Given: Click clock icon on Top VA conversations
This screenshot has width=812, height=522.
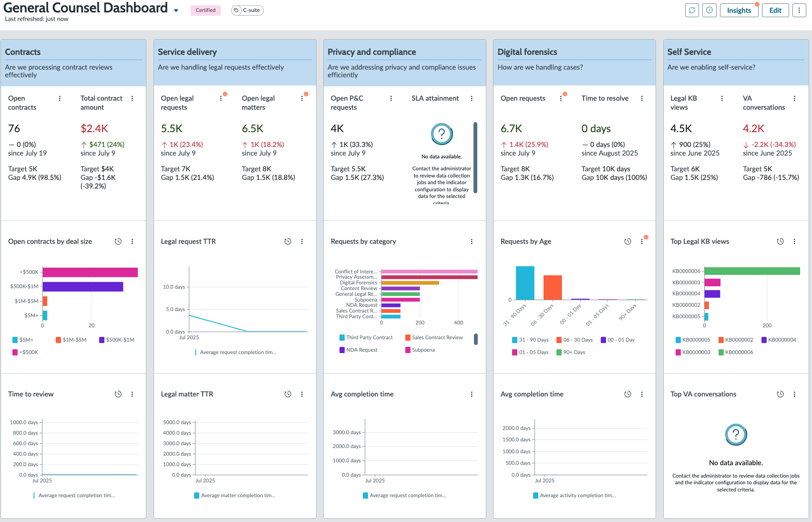Looking at the screenshot, I should coord(780,394).
